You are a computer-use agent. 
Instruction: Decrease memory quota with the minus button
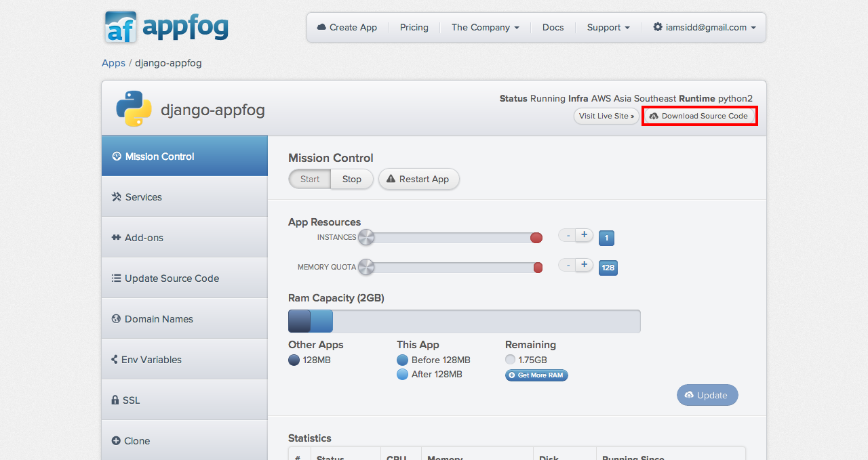tap(568, 265)
